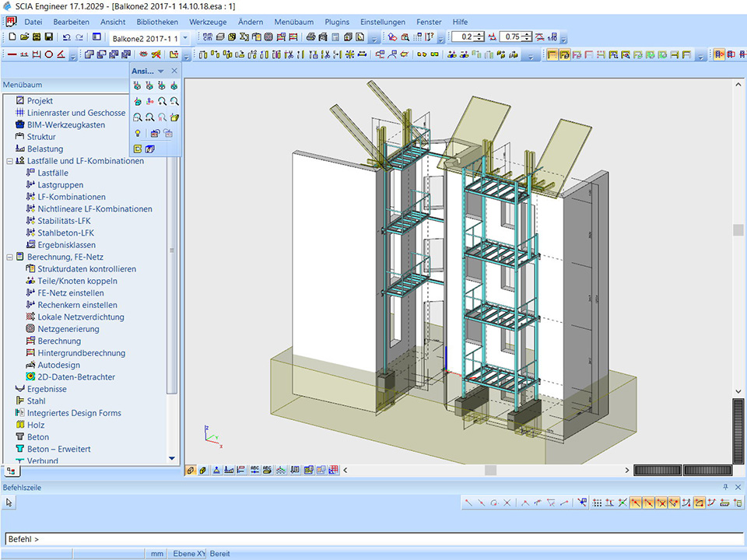Click the view in X direction icon
747x560 pixels.
click(138, 86)
